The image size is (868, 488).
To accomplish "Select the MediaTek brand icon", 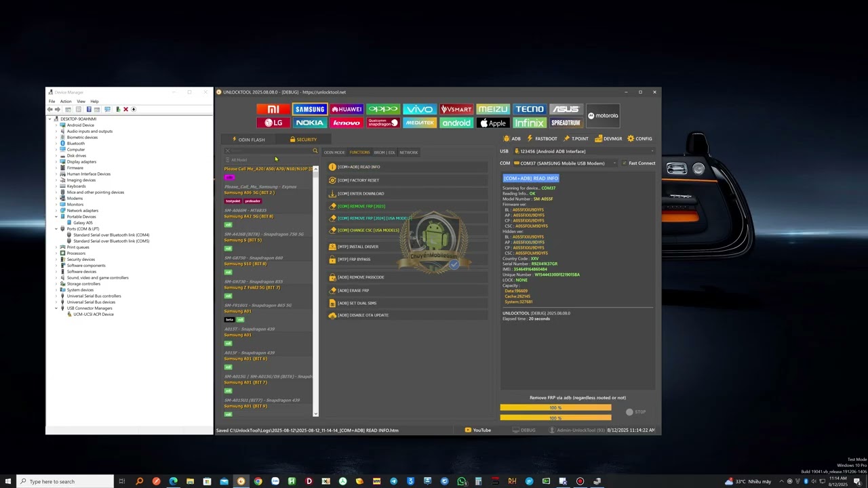I will [420, 123].
